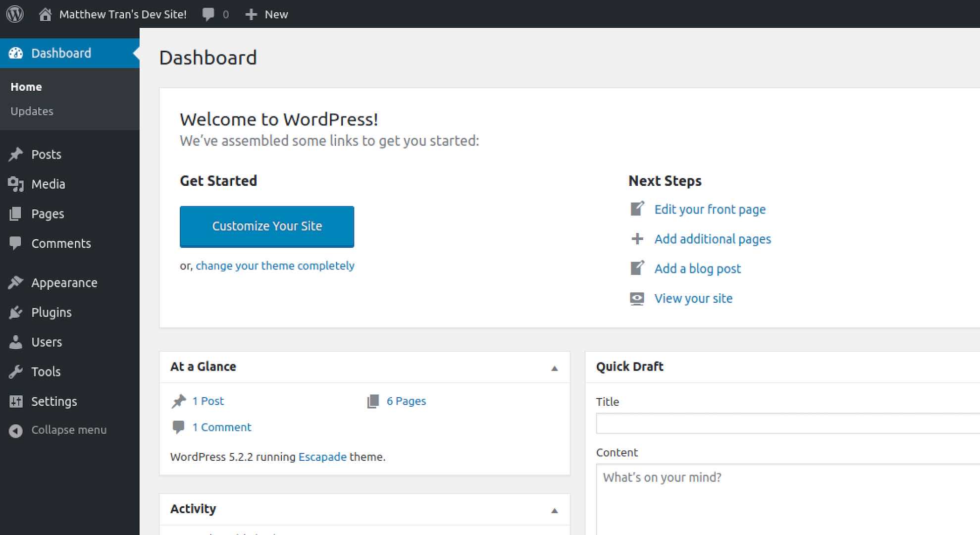The height and width of the screenshot is (535, 980).
Task: Click the Users person icon
Action: (16, 342)
